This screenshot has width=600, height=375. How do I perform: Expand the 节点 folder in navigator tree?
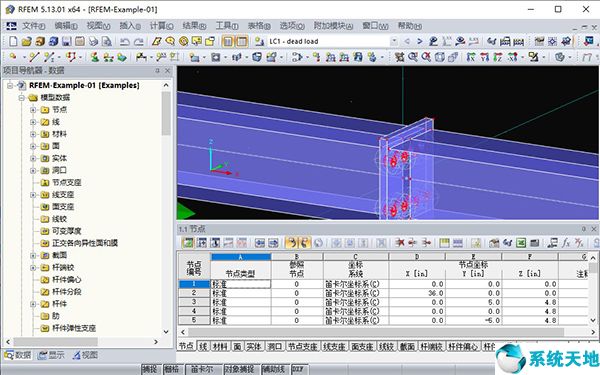pyautogui.click(x=33, y=110)
